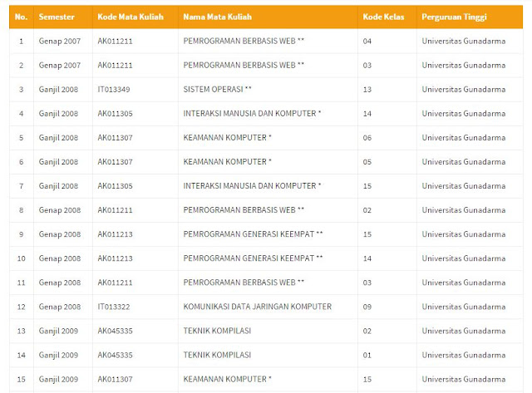532x393 pixels.
Task: Click KOMUNIKASI DATA JARINGAN KOMPUTER
Action: (257, 307)
